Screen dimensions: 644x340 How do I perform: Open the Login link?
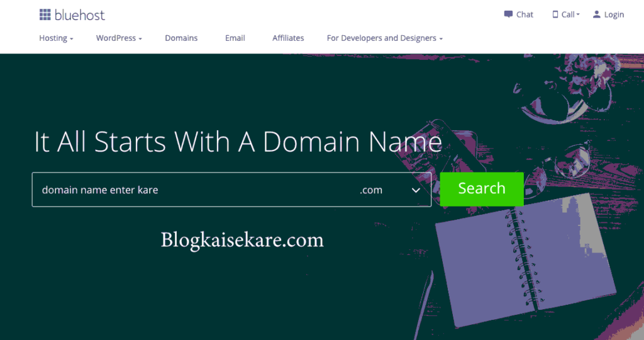(614, 15)
